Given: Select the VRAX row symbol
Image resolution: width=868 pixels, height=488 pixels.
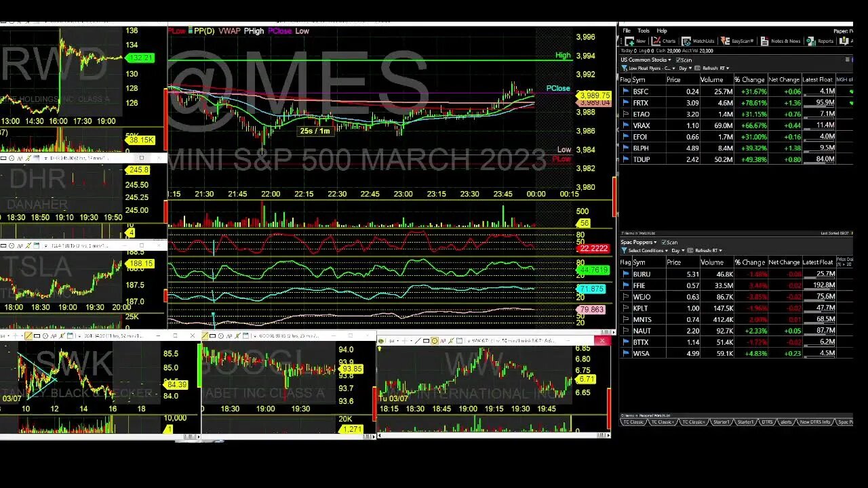Looking at the screenshot, I should [x=641, y=125].
